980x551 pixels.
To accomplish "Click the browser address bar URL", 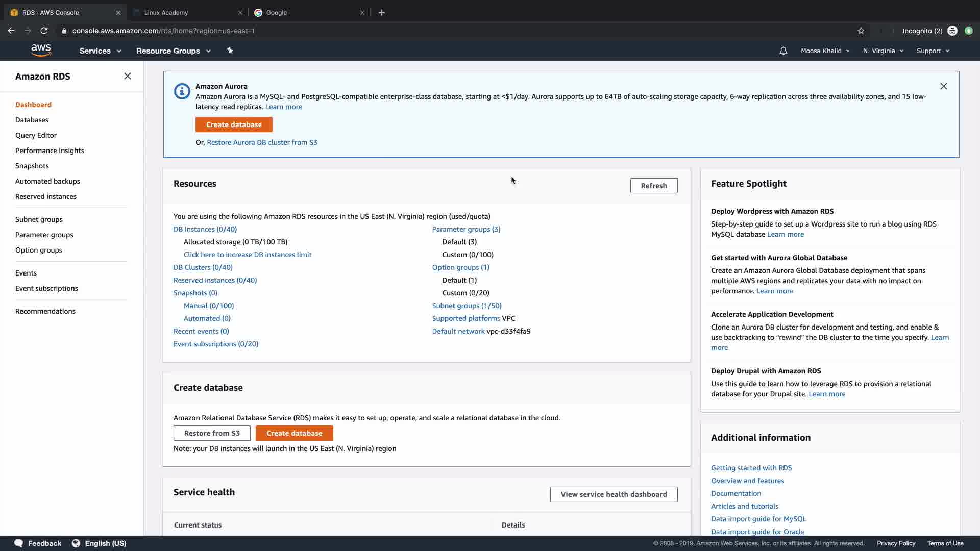I will 163,31.
